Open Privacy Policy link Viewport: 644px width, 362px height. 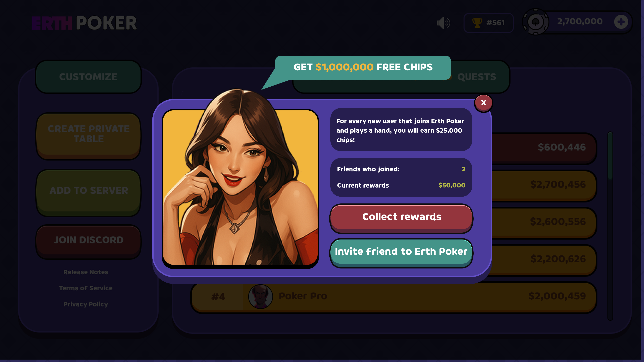coord(86,304)
